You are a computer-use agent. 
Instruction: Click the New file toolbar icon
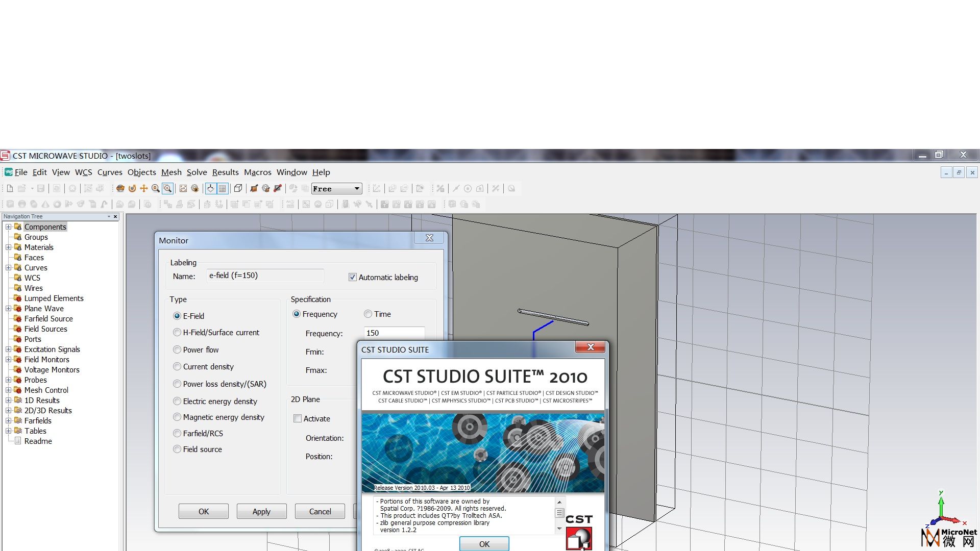pyautogui.click(x=10, y=189)
